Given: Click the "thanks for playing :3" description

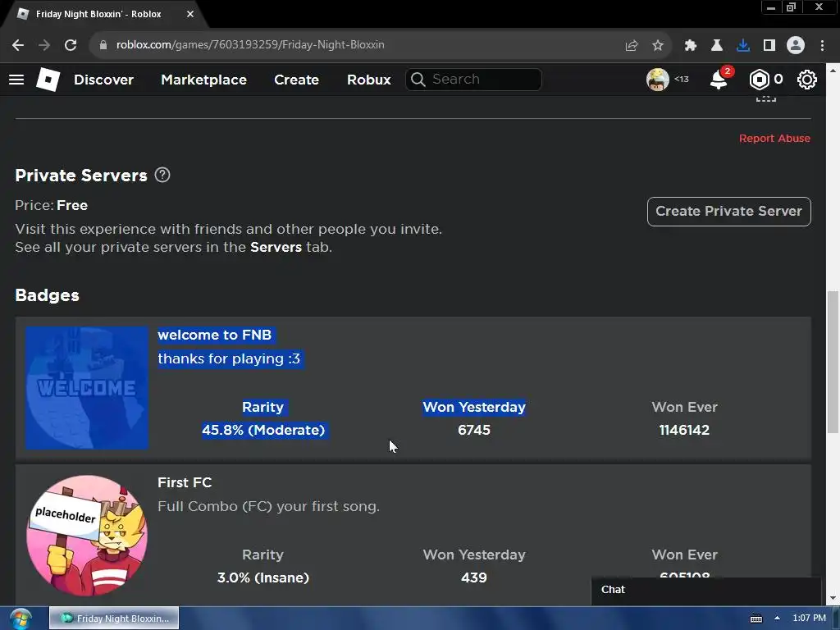Looking at the screenshot, I should click(x=229, y=358).
